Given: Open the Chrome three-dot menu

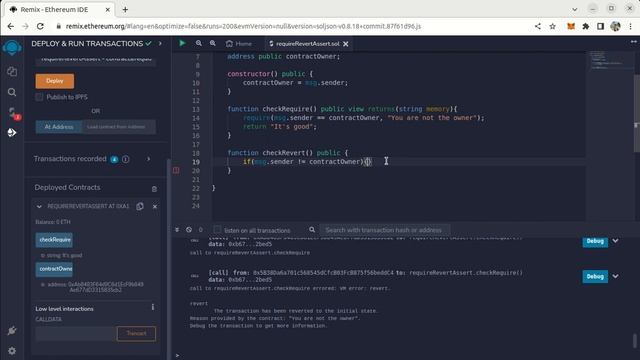Looking at the screenshot, I should tap(630, 26).
